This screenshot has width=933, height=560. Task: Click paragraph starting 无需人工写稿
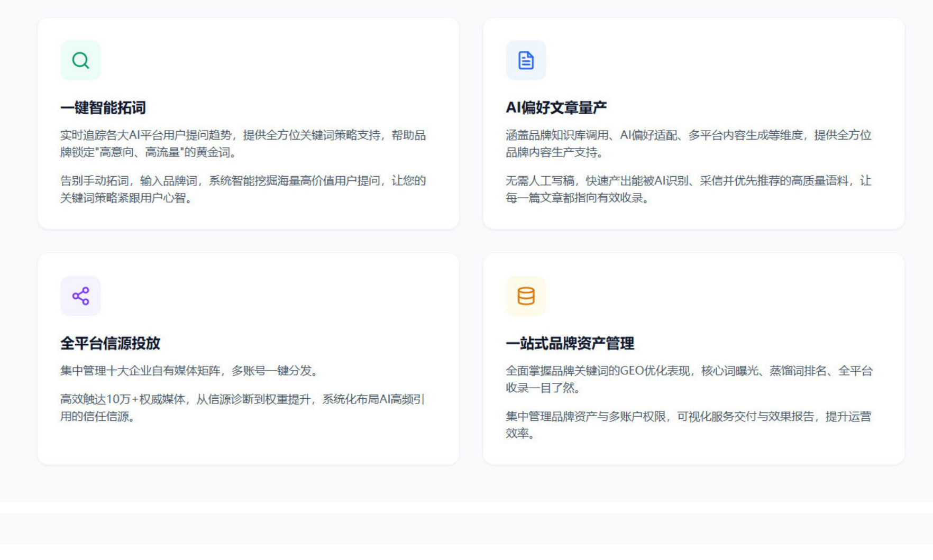coord(689,189)
